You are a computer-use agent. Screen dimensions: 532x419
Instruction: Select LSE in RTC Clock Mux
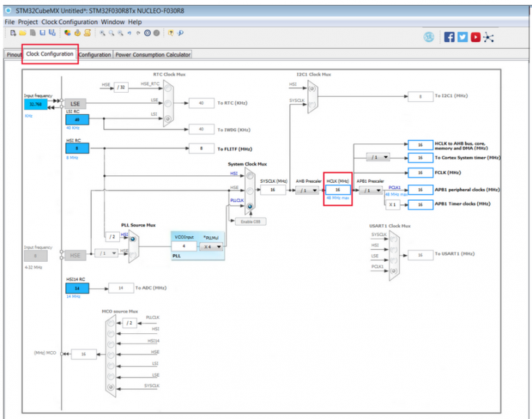point(168,103)
